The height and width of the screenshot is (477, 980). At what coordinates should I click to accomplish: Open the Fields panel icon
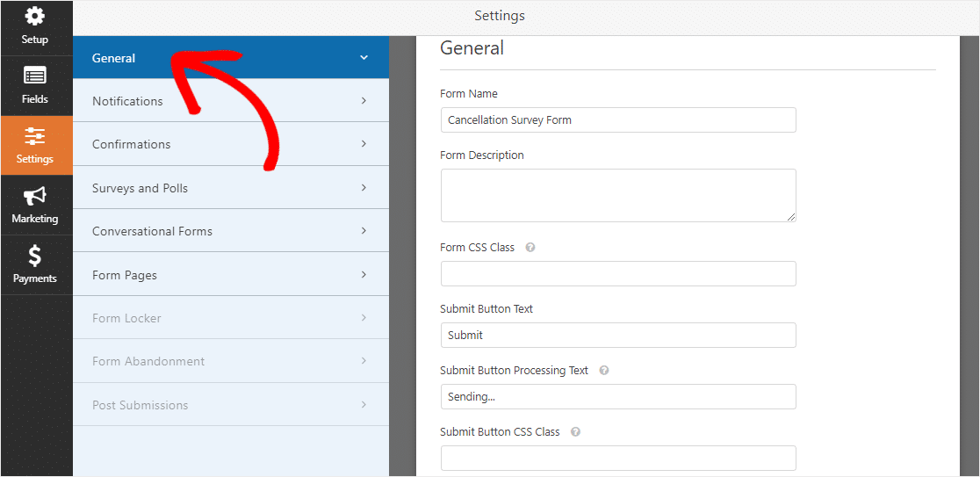pos(35,76)
